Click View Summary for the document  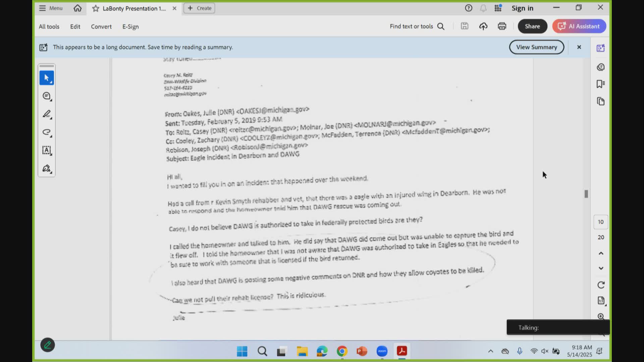tap(536, 47)
